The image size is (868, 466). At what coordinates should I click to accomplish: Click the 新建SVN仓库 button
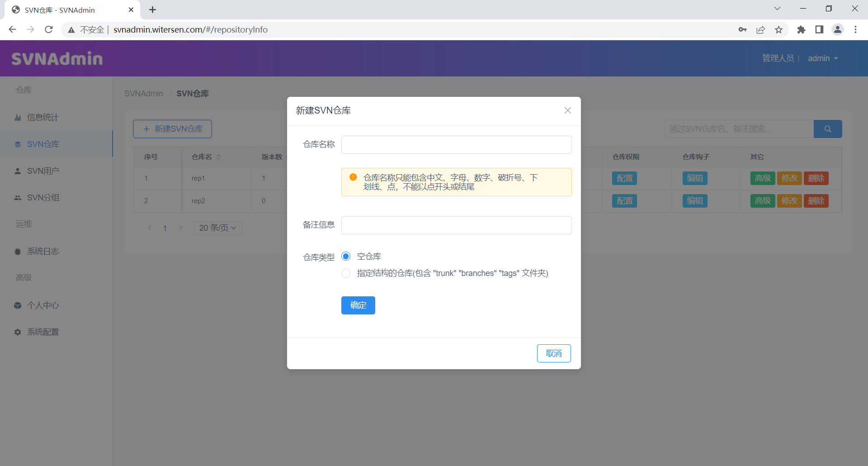click(x=172, y=129)
